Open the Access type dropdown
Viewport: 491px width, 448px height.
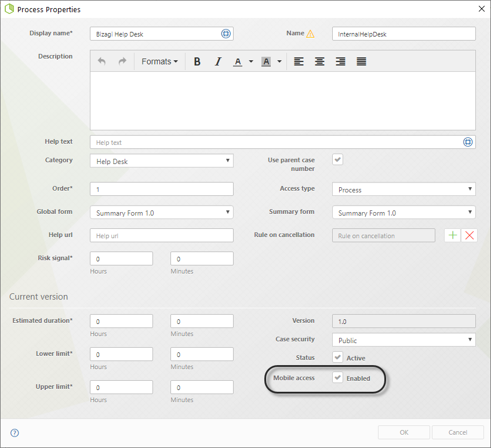(x=404, y=189)
